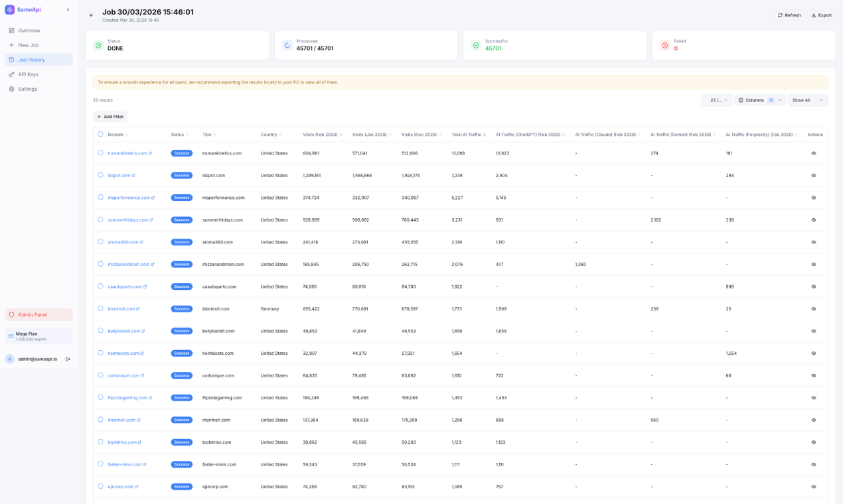Open Overview in the sidebar
Image resolution: width=843 pixels, height=504 pixels.
pyautogui.click(x=38, y=31)
